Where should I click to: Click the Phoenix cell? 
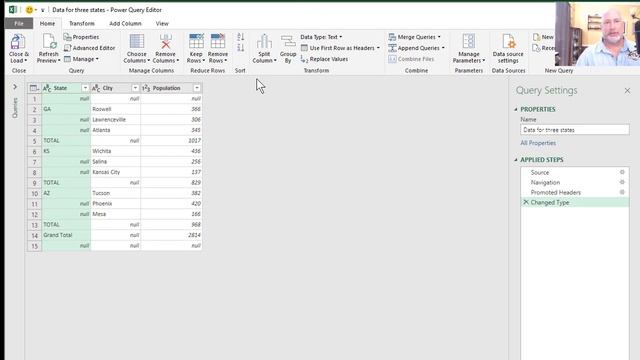pos(116,204)
